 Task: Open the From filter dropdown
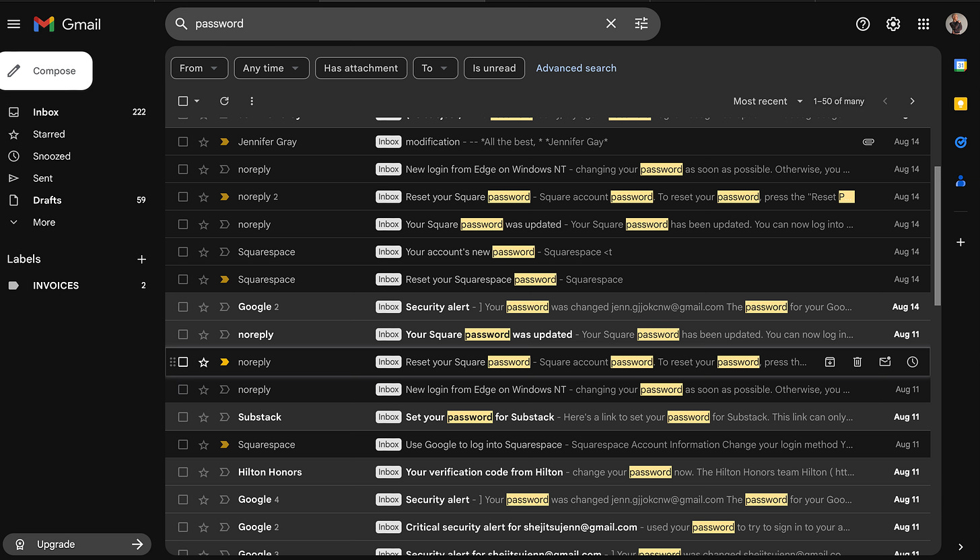(x=199, y=68)
